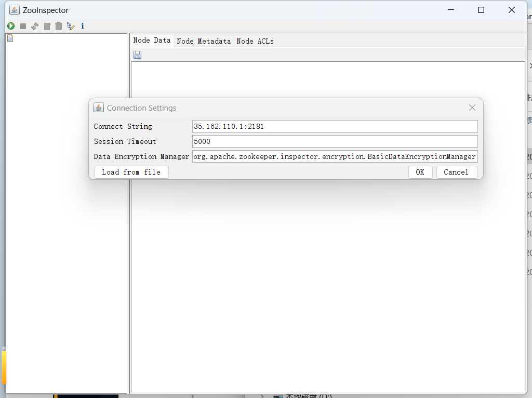This screenshot has width=532, height=398.
Task: Click the Refresh arrows toolbar icon
Action: click(35, 26)
